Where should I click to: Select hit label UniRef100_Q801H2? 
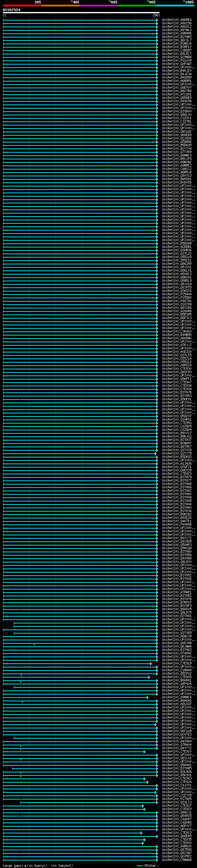(x=177, y=131)
